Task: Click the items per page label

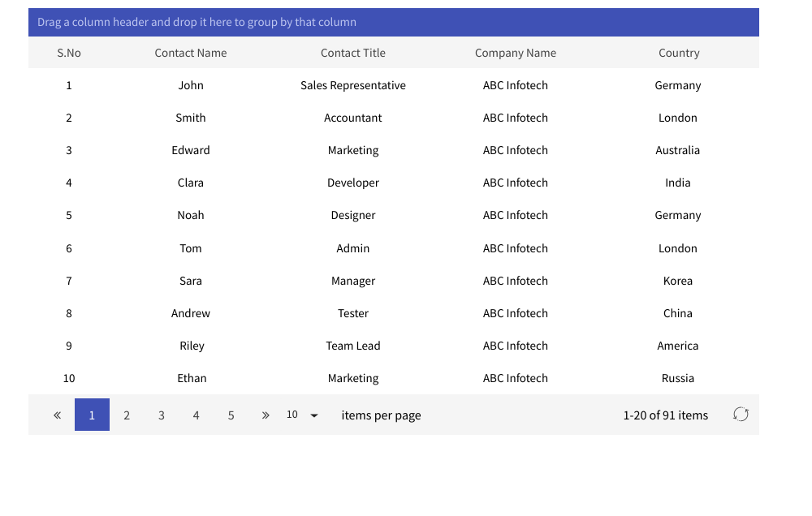Action: 381,415
